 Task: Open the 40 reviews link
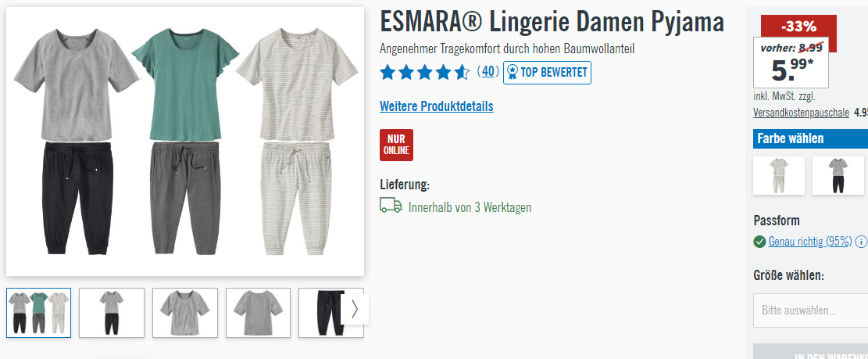pos(488,71)
